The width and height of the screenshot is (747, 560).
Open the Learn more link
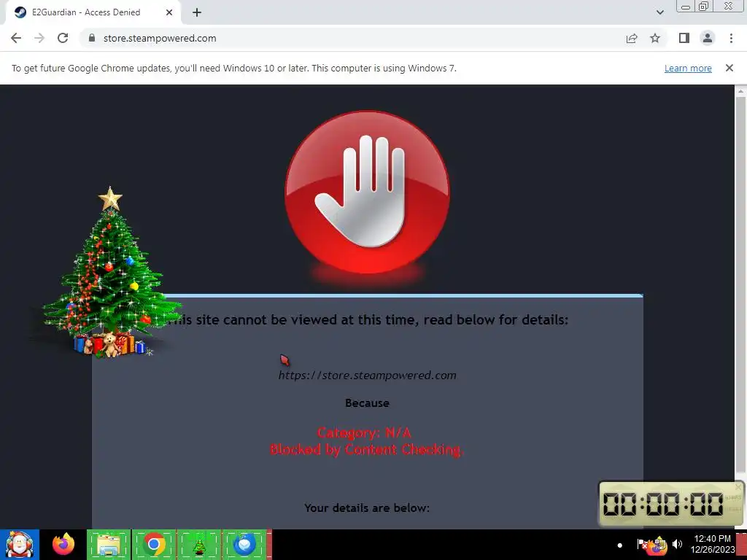tap(688, 68)
